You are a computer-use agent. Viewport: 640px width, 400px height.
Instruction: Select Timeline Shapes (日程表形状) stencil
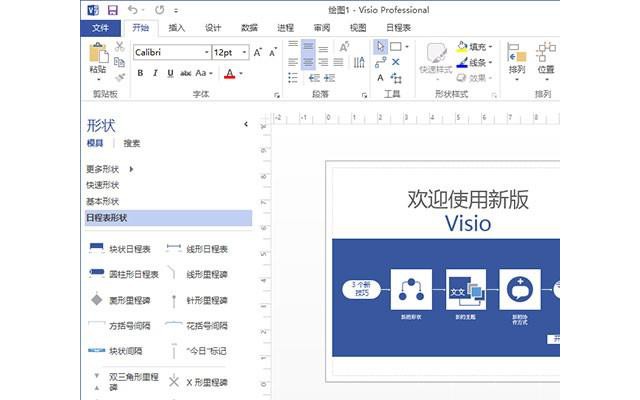pos(169,218)
